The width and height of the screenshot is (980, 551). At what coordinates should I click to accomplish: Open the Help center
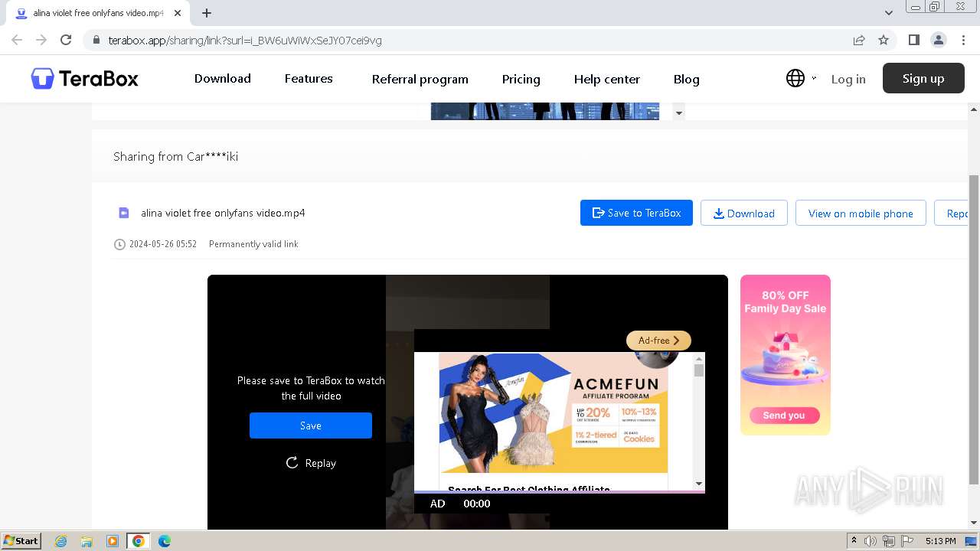[x=607, y=79]
